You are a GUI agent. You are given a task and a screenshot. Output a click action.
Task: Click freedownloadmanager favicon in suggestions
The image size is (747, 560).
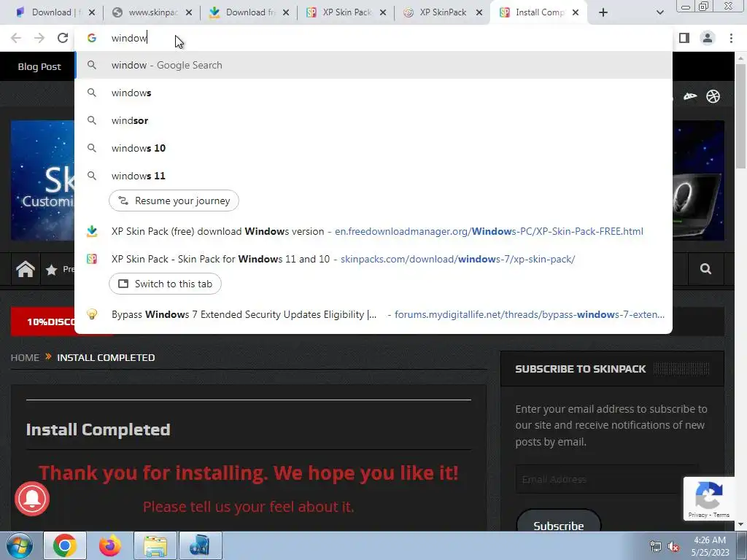[x=92, y=231]
